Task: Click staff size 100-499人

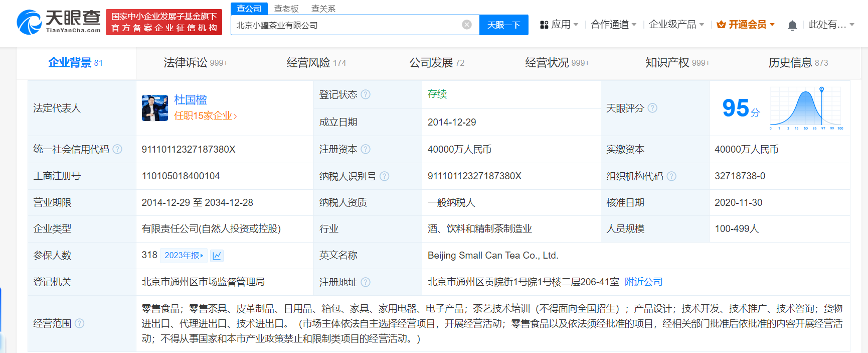Action: (x=737, y=229)
